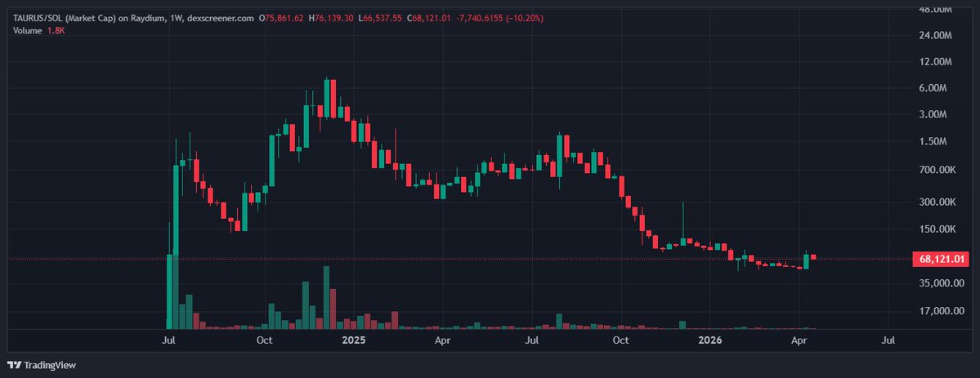This screenshot has height=378, width=980.
Task: Select the most recent red candle
Action: pyautogui.click(x=813, y=257)
